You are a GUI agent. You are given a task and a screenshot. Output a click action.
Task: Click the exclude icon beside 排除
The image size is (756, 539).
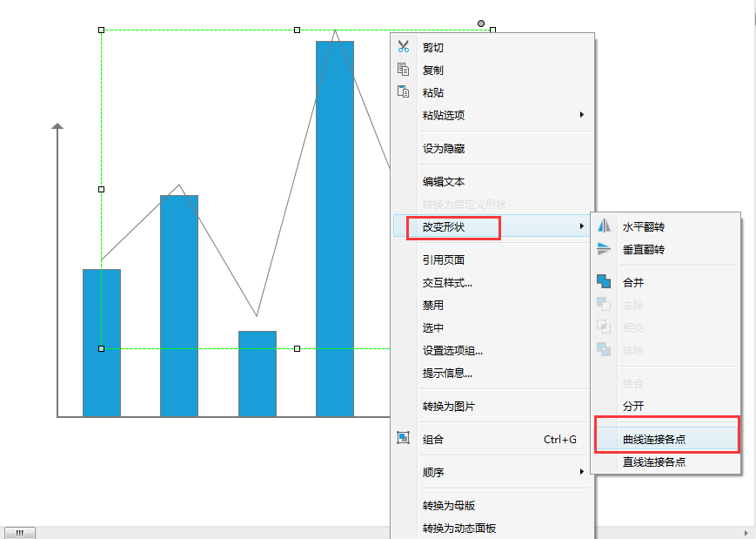604,349
